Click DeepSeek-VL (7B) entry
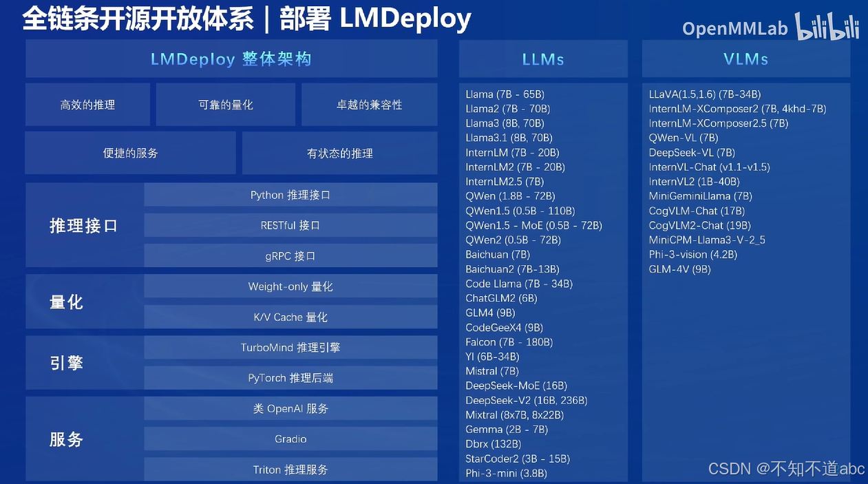868x484 pixels. pyautogui.click(x=692, y=153)
